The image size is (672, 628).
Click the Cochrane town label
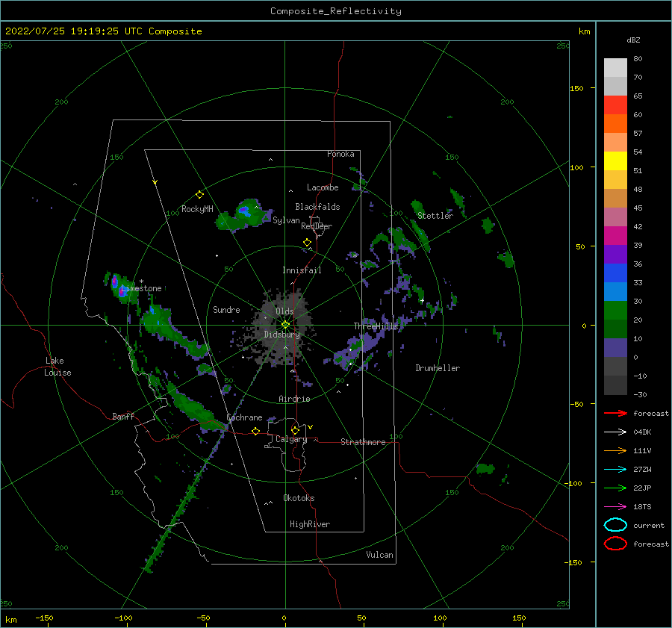244,417
